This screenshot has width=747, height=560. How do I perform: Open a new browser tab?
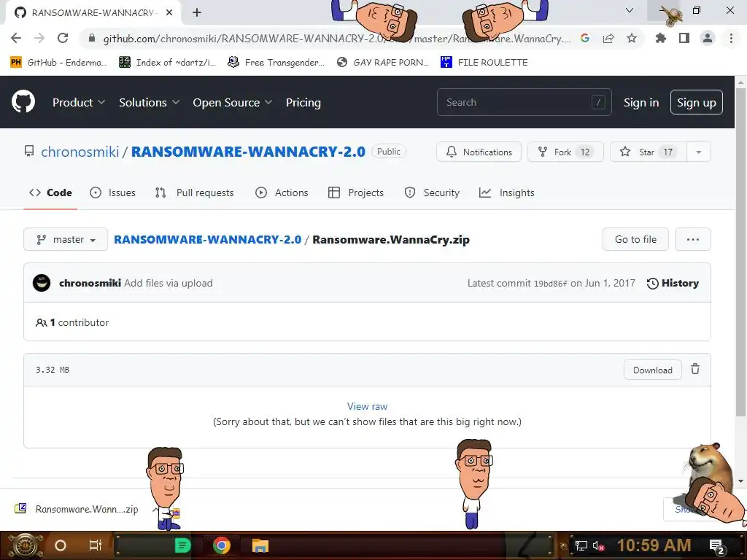click(x=197, y=12)
